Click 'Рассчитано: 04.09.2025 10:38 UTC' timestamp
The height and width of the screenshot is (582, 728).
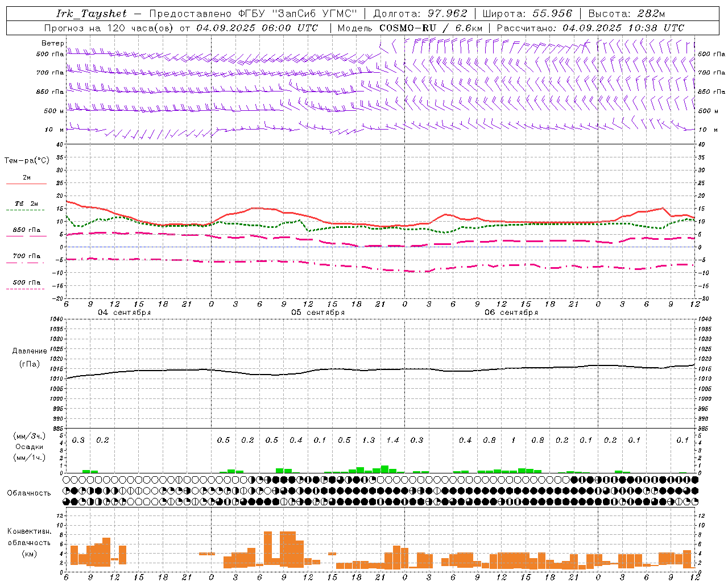(590, 28)
